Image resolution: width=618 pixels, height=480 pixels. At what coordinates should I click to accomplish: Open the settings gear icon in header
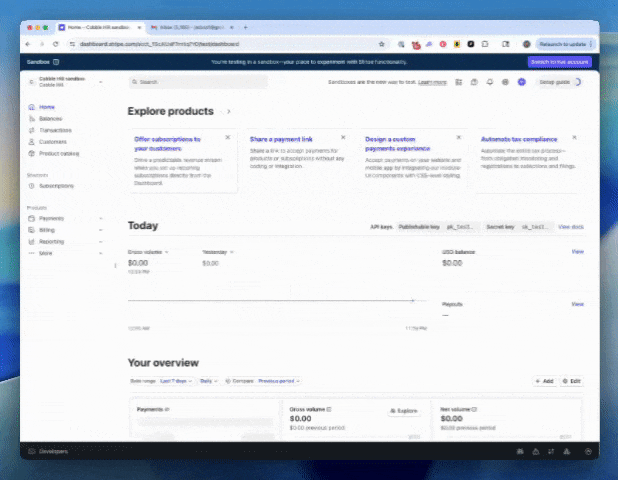pyautogui.click(x=505, y=82)
